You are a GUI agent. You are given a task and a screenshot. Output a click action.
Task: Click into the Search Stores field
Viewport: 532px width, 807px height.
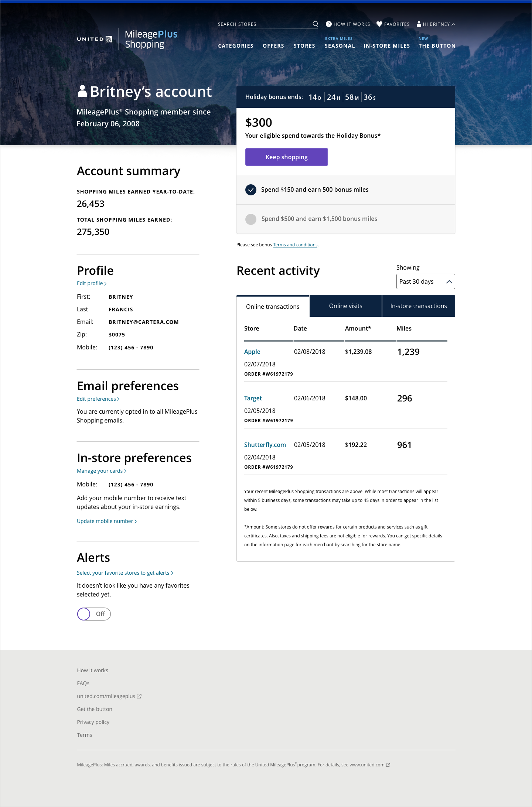[x=263, y=24]
